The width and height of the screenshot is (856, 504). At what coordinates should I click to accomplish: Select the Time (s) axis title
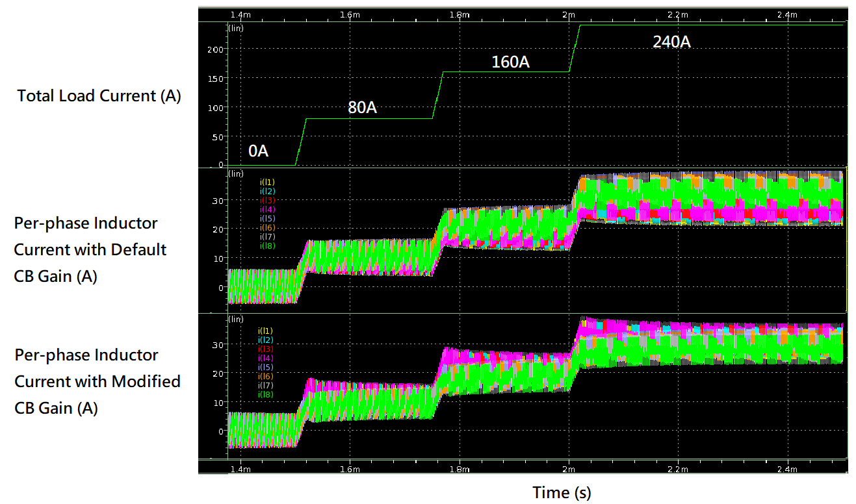point(562,492)
